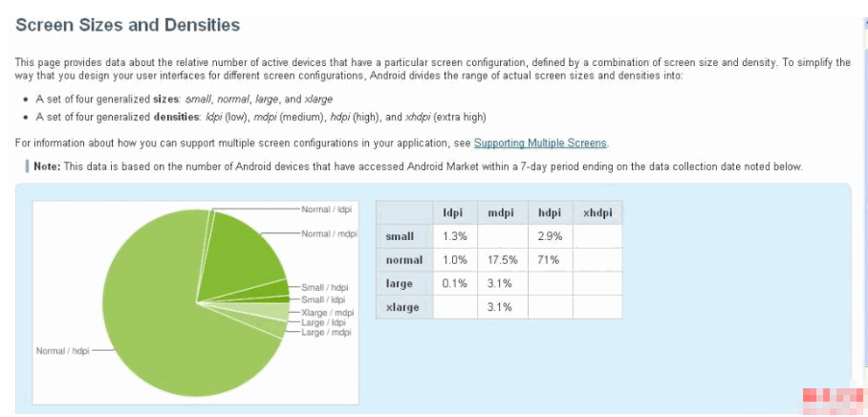Screen dimensions: 868x417
Task: Open the Supporting Multiple Screens link
Action: click(x=540, y=143)
